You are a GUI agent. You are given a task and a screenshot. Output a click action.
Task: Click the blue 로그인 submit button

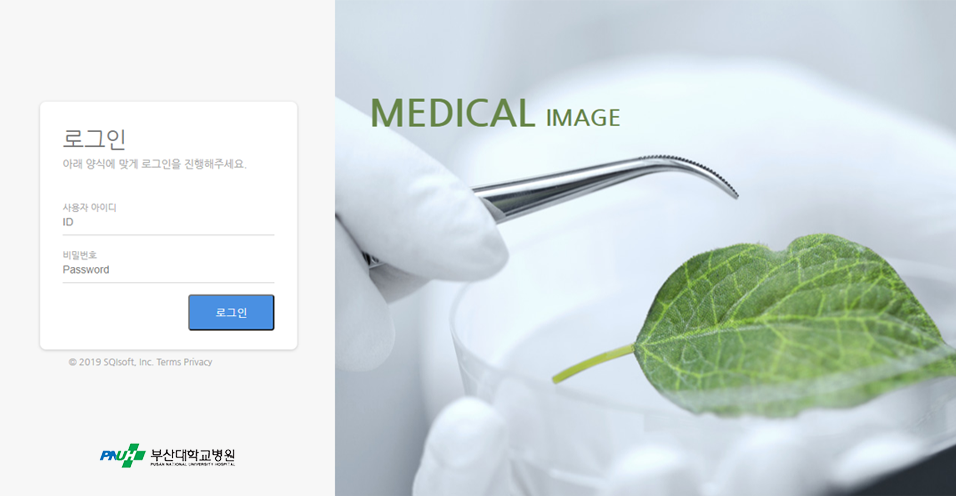click(231, 313)
